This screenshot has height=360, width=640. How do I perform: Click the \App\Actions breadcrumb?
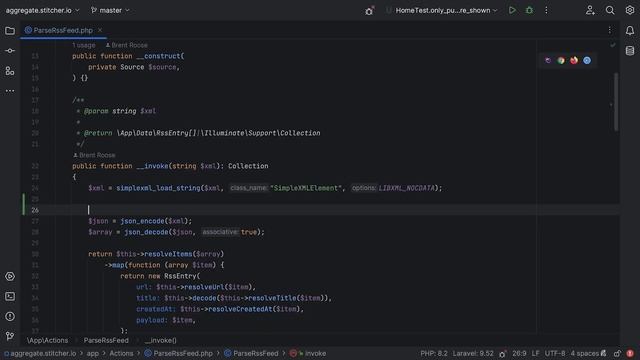tap(47, 340)
